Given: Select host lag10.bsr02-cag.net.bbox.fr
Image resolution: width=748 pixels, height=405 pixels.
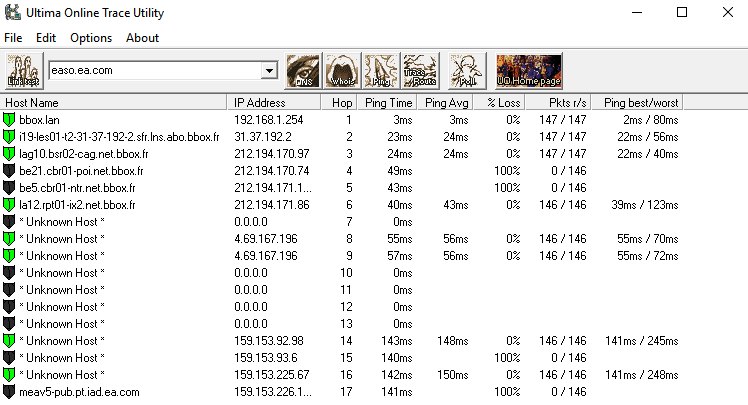Looking at the screenshot, I should [x=83, y=154].
